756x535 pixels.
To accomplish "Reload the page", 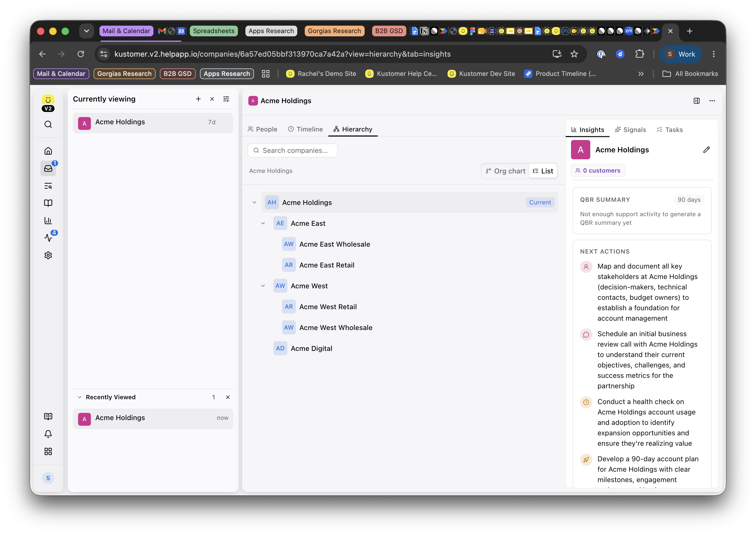I will pyautogui.click(x=81, y=54).
